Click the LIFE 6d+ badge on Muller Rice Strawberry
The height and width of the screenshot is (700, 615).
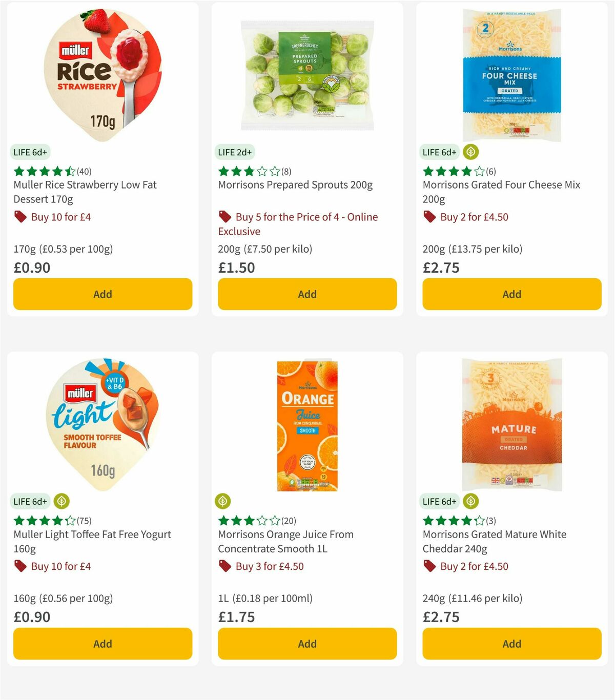[30, 152]
